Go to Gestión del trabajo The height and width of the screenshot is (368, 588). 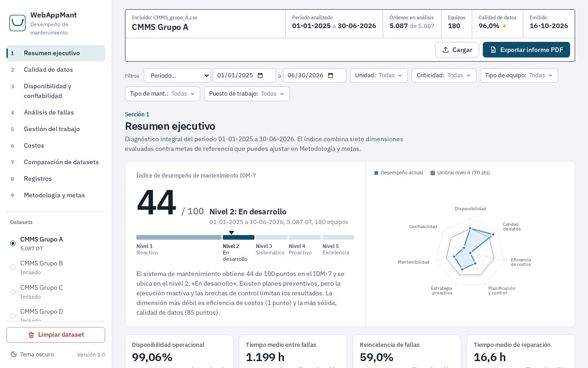click(56, 129)
